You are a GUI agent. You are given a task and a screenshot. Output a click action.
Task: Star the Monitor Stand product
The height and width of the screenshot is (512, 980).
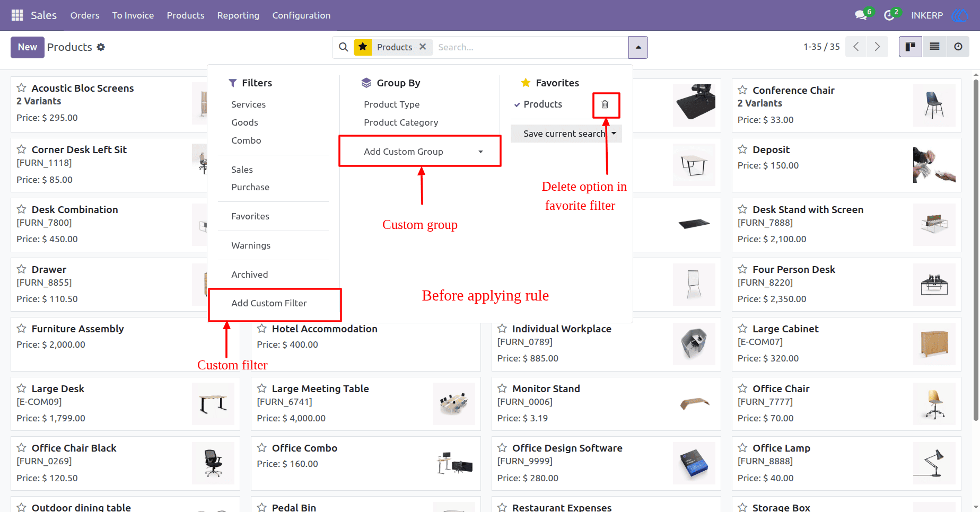point(502,389)
